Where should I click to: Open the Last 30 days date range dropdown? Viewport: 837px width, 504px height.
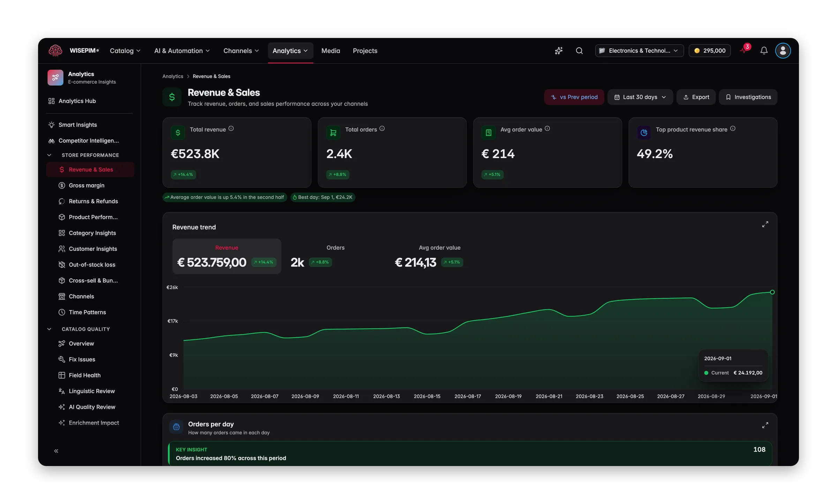point(640,97)
